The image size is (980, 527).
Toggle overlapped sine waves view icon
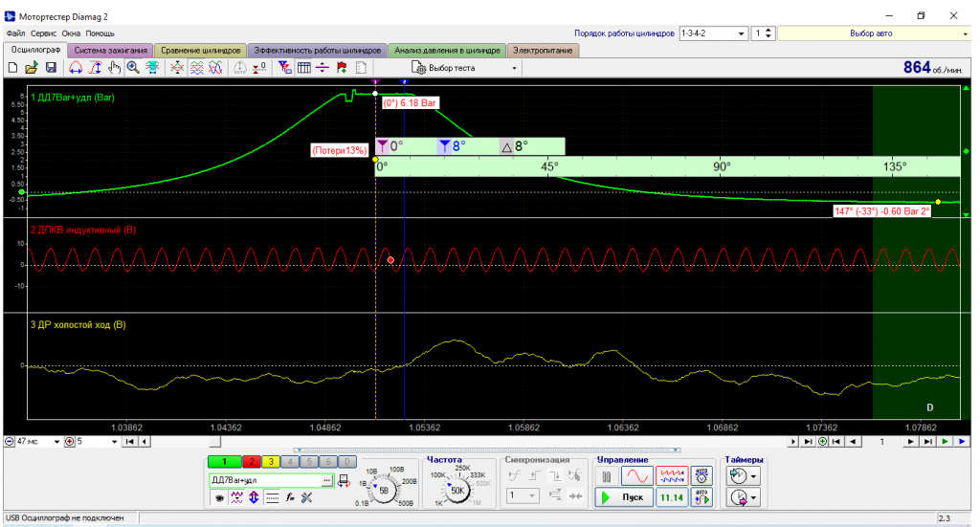coord(215,68)
